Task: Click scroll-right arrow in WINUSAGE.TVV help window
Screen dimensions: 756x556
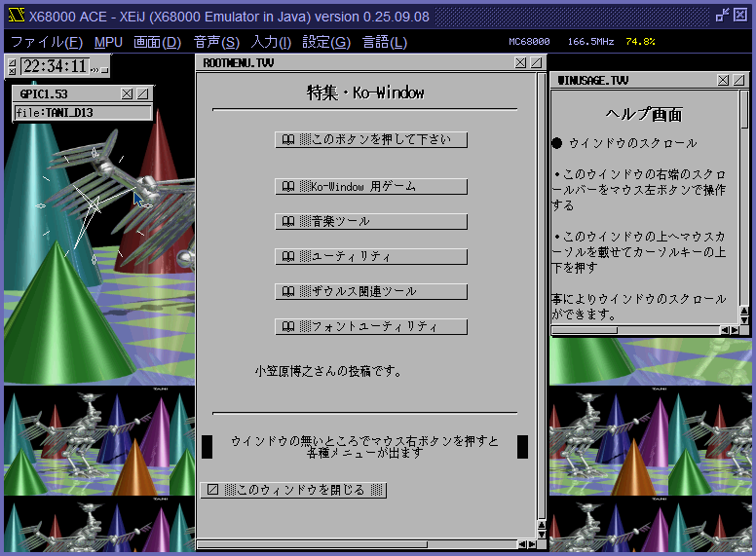Action: click(x=735, y=330)
